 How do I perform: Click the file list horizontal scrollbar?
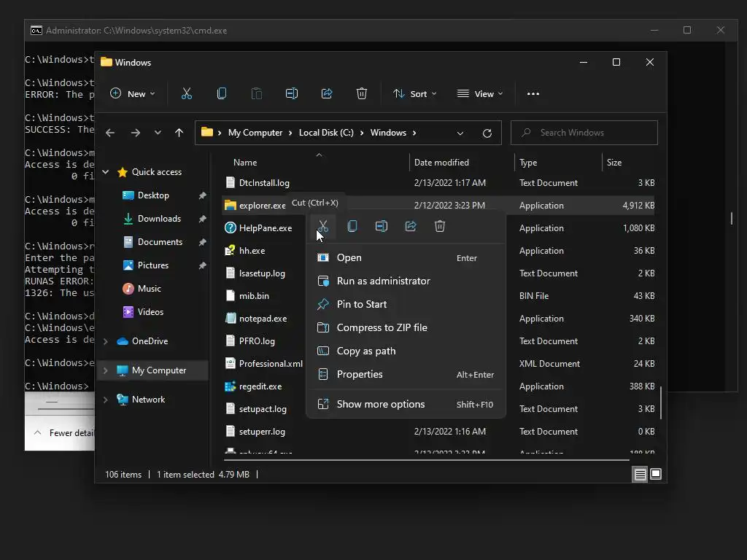[427, 460]
